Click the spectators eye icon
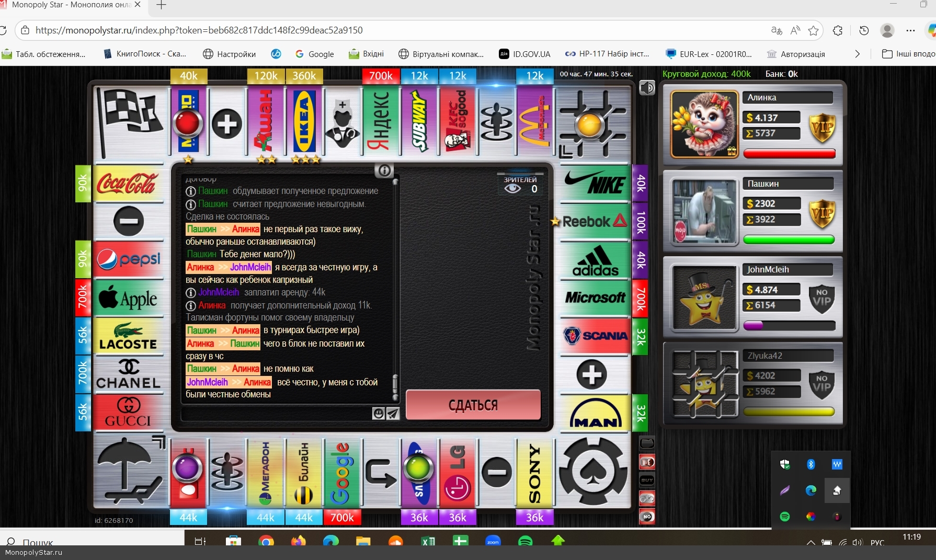This screenshot has width=936, height=560. 512,189
